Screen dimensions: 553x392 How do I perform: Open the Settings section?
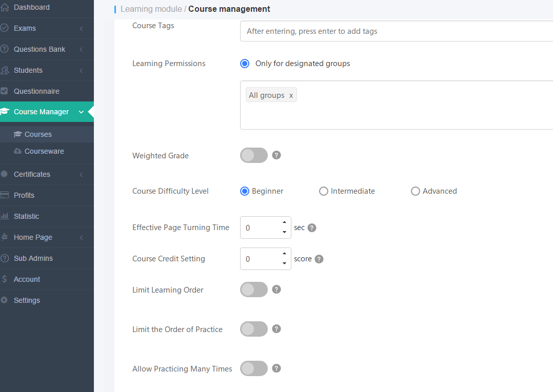[x=47, y=300]
